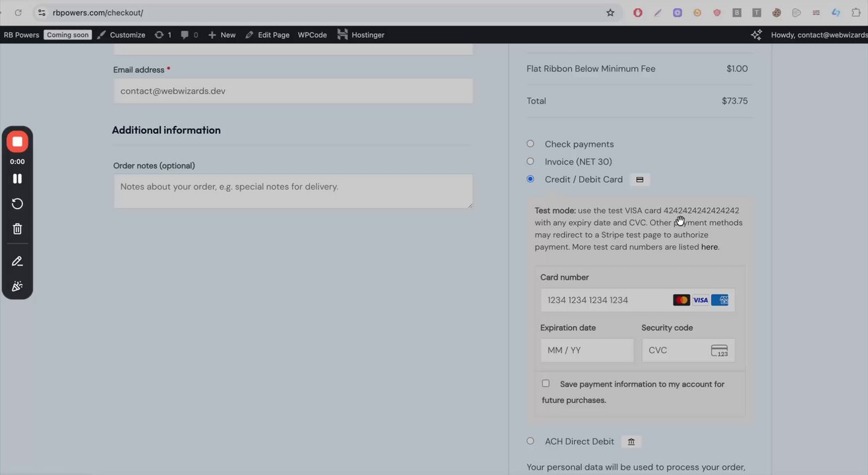Stop the screen recording
The image size is (868, 475).
17,142
